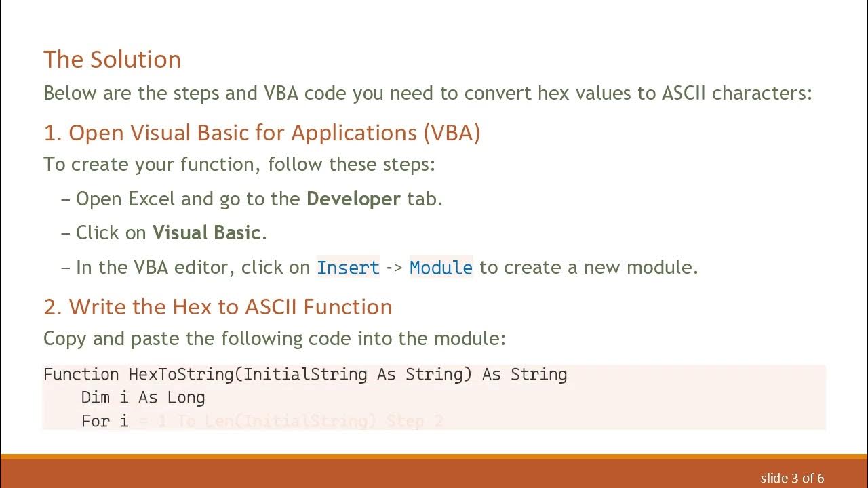
Task: Select the "1. Open Visual Basic for Applications (VBA)" heading
Action: [x=262, y=133]
